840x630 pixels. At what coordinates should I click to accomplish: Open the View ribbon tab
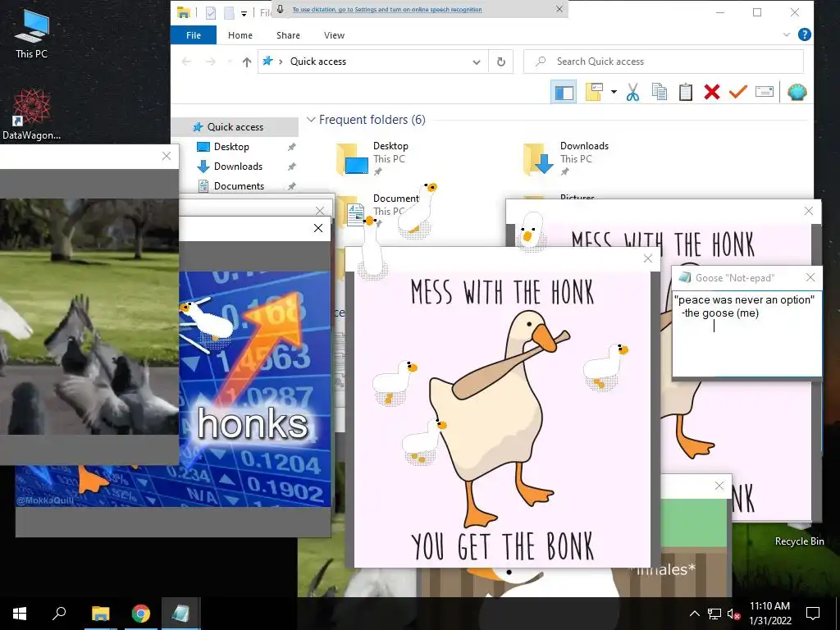click(335, 35)
